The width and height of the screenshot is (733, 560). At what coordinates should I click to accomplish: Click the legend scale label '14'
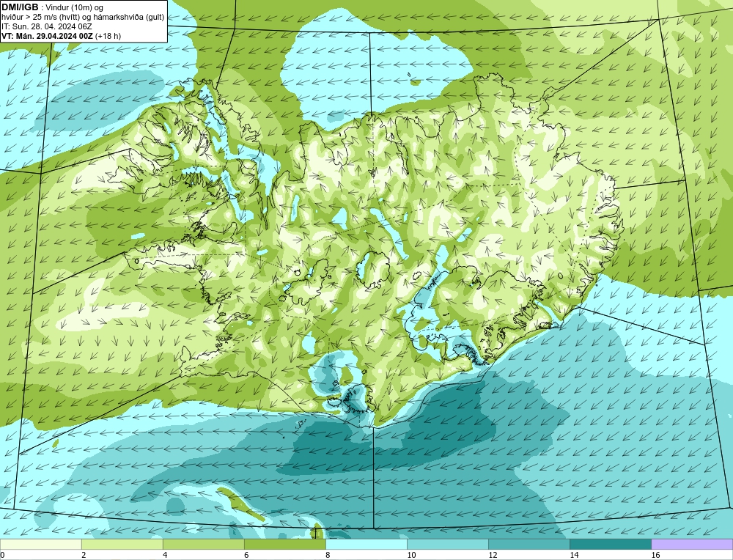[x=574, y=555]
